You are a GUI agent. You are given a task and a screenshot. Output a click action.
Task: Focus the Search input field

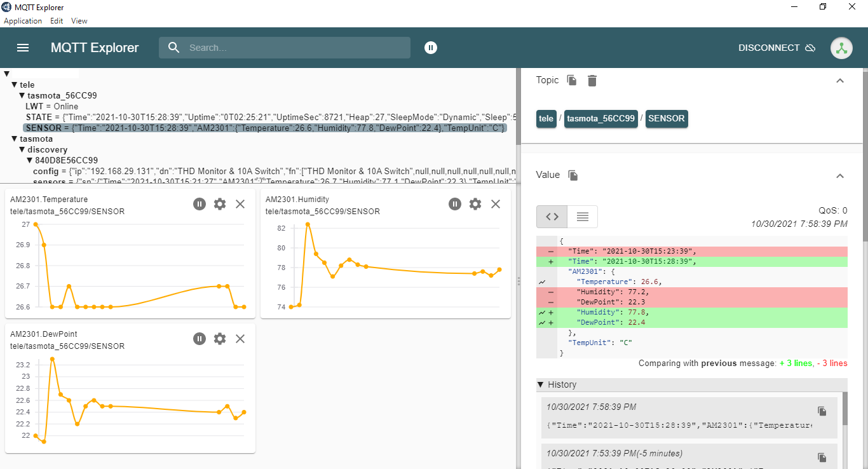click(x=285, y=48)
